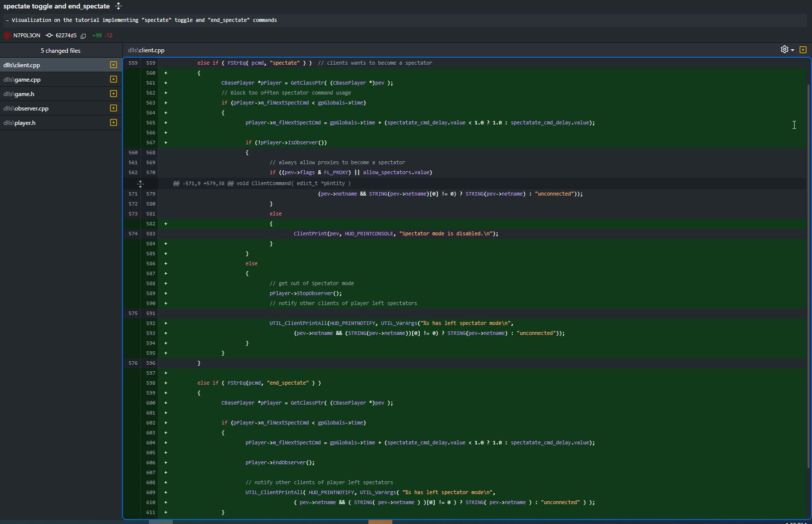Select dlls\game.h in file list
Image resolution: width=812 pixels, height=524 pixels.
19,94
